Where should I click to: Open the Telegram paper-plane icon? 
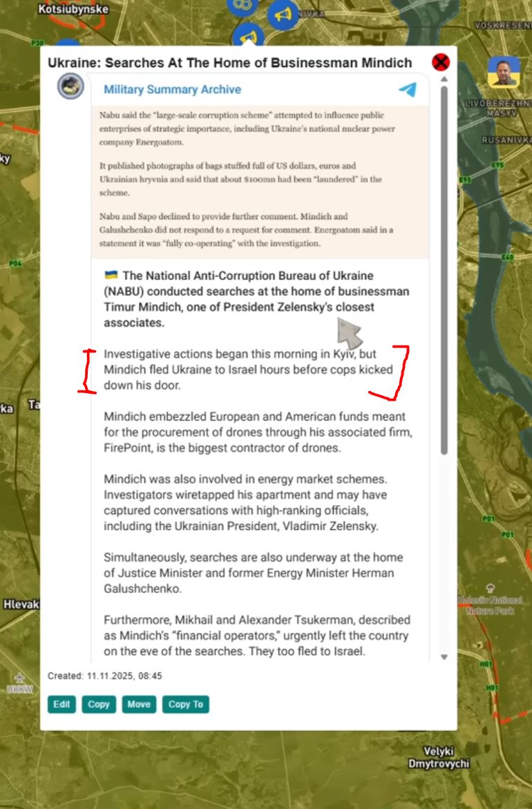(x=408, y=89)
